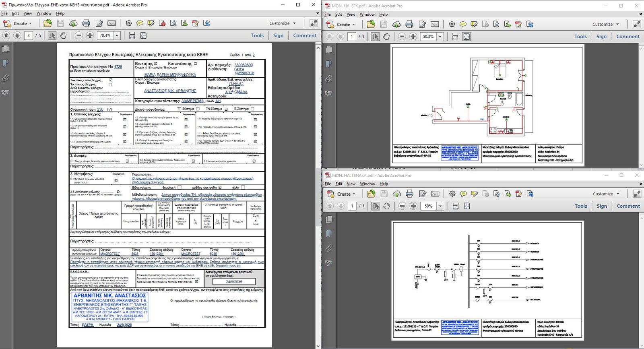The image size is (644, 349).
Task: Click Zoom Out minus button in bottom-right window
Action: click(402, 206)
